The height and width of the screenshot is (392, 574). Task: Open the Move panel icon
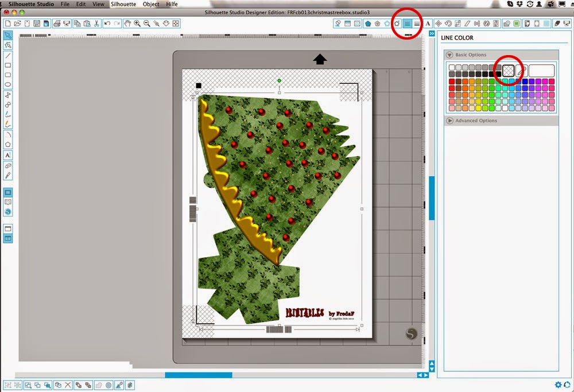438,24
